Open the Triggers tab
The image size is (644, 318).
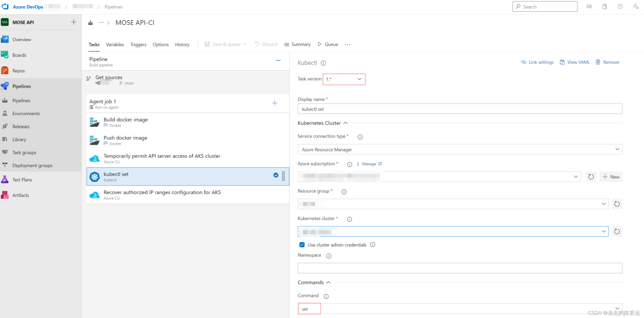pos(138,44)
